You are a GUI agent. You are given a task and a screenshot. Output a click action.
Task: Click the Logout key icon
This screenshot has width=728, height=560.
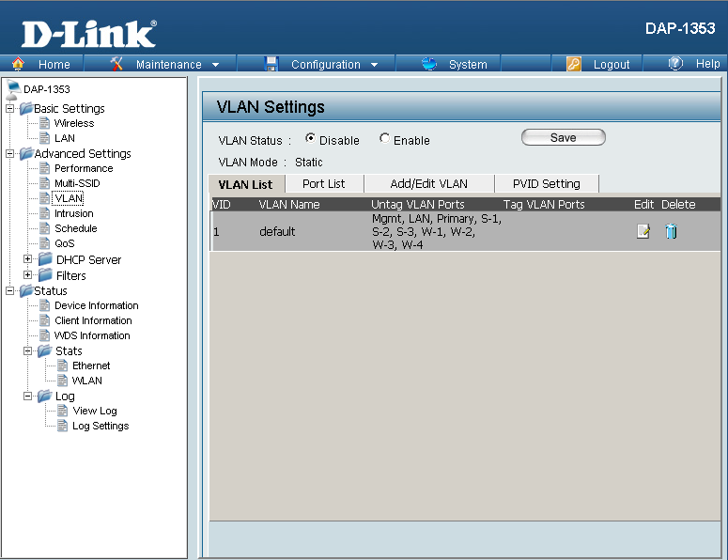coord(574,64)
